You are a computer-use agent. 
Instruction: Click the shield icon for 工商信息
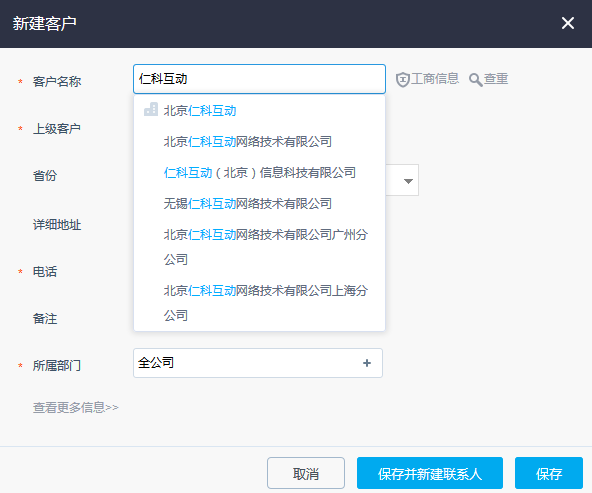tap(402, 80)
